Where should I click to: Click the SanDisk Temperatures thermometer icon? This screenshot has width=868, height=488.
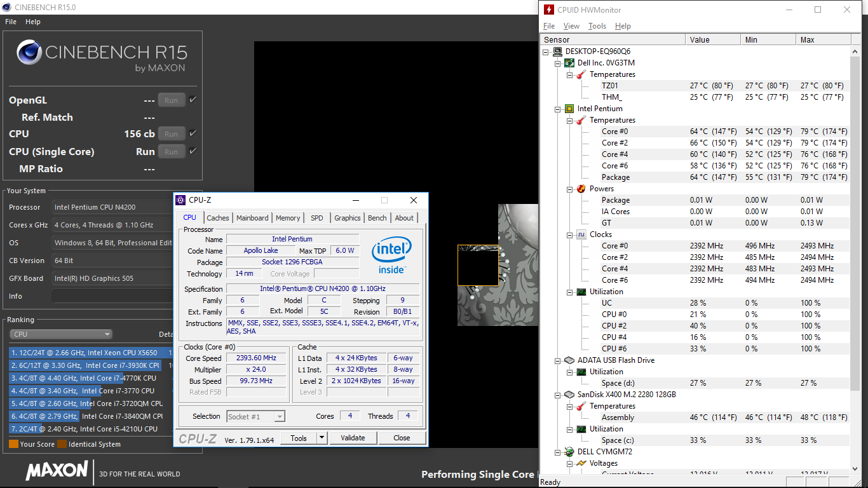582,406
